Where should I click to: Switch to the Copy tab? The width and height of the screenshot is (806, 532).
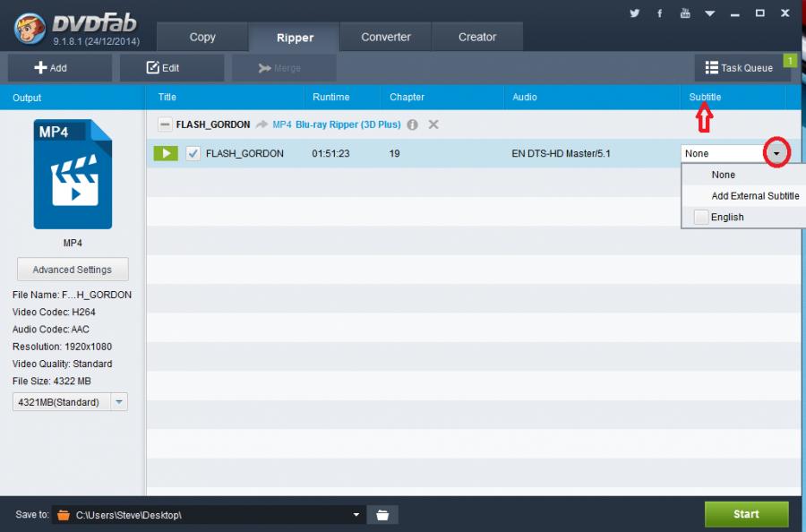(202, 37)
